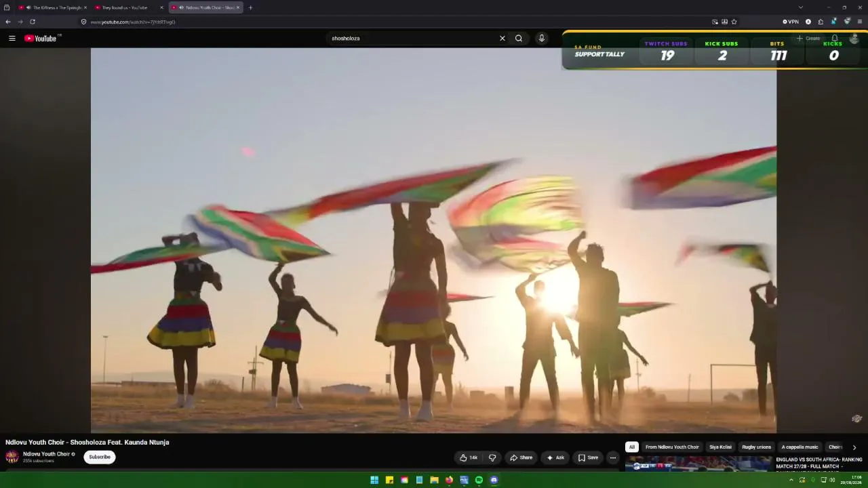This screenshot has height=488, width=868.
Task: Filter by Siya Kolisi chip
Action: [720, 447]
